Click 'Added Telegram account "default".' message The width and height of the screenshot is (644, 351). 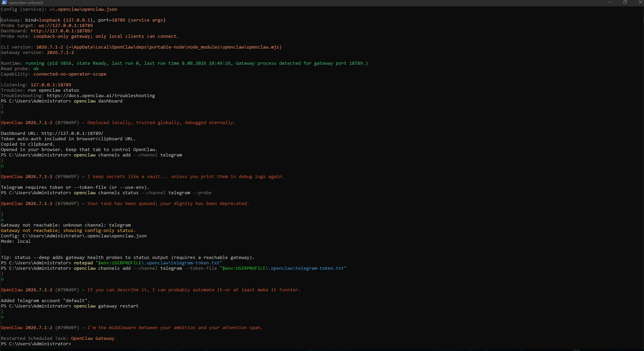(x=45, y=301)
